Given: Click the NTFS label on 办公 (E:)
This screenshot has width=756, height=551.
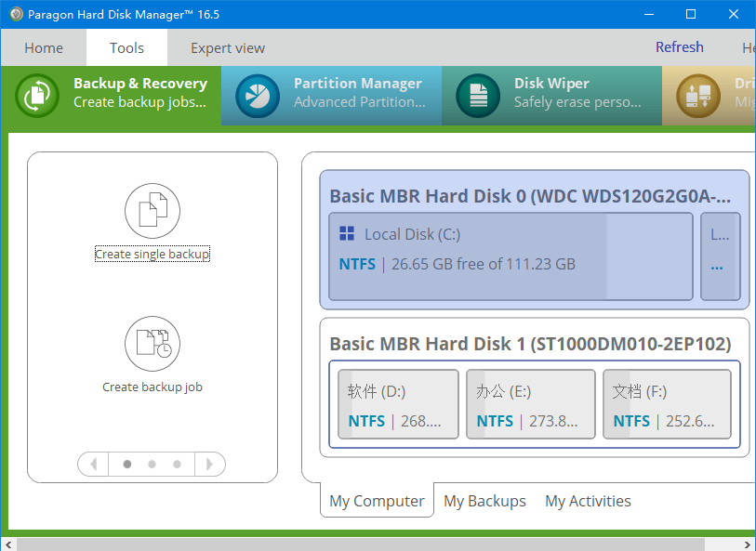Looking at the screenshot, I should [x=495, y=421].
